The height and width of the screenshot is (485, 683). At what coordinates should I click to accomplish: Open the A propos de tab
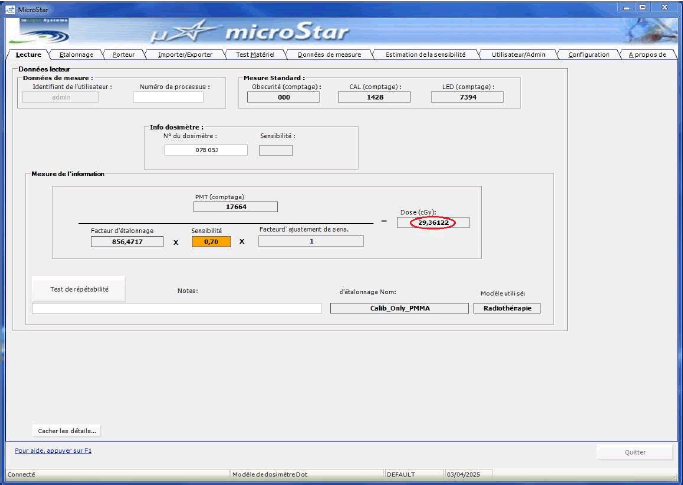[647, 54]
